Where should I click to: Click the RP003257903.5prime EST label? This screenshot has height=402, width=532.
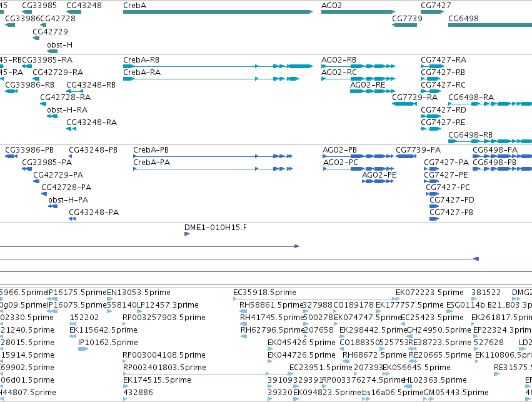pos(164,318)
